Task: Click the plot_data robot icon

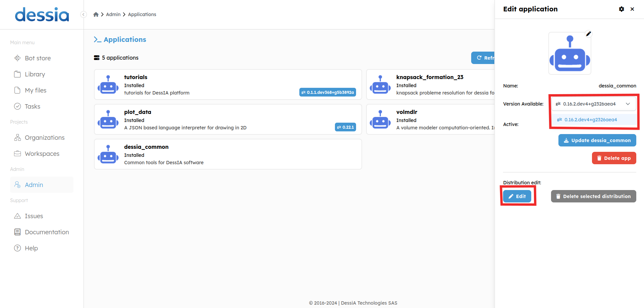Action: coord(108,119)
